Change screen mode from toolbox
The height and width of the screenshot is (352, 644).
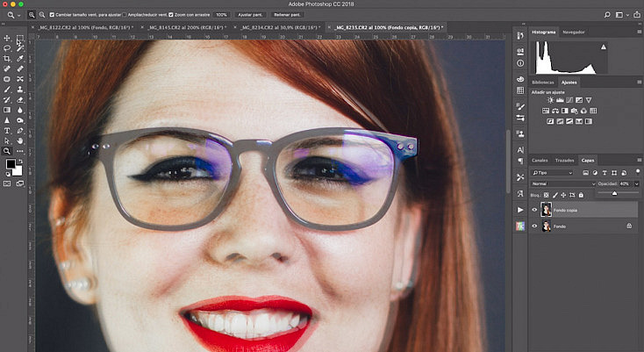19,183
